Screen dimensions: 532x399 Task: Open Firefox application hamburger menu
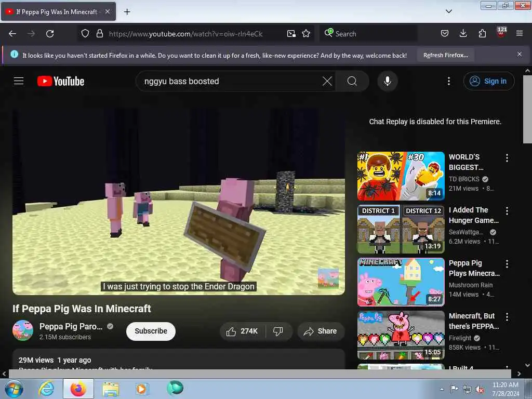coord(520,34)
